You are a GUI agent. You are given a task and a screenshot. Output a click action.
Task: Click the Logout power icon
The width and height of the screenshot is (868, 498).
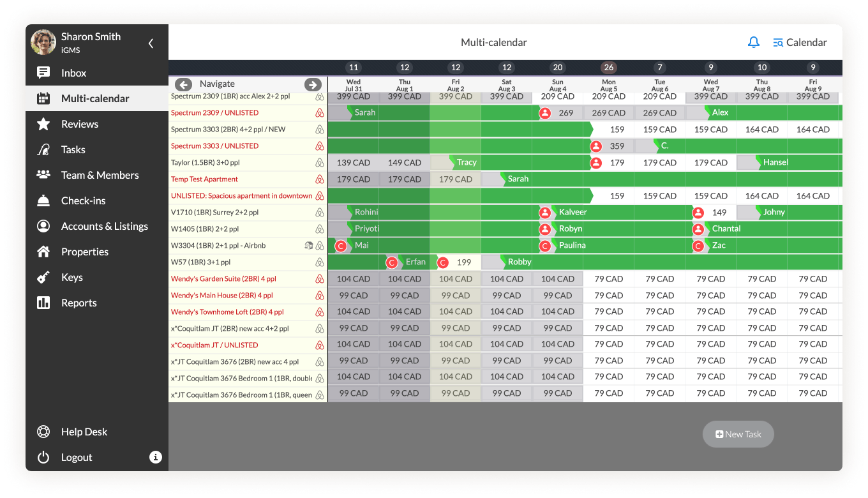pos(43,457)
